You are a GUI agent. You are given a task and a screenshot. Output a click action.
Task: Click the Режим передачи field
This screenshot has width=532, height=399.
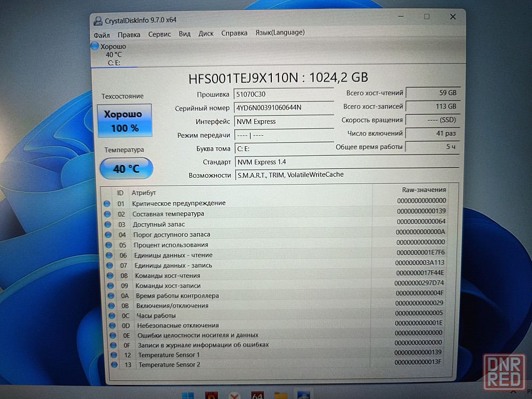[x=284, y=135]
